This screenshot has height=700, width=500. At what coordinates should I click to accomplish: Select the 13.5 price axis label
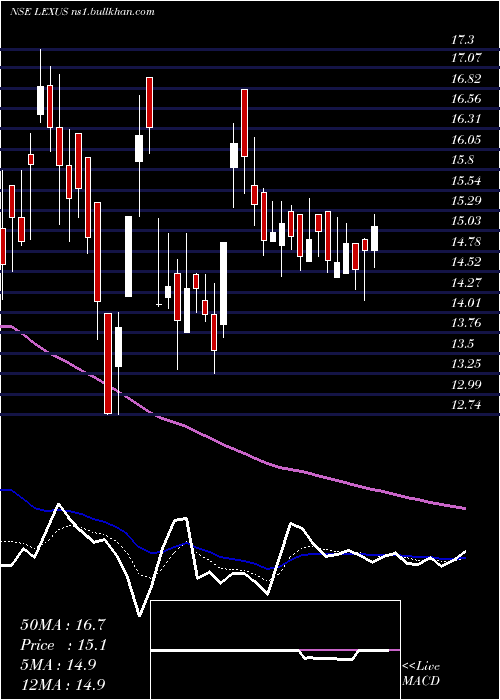coord(462,344)
